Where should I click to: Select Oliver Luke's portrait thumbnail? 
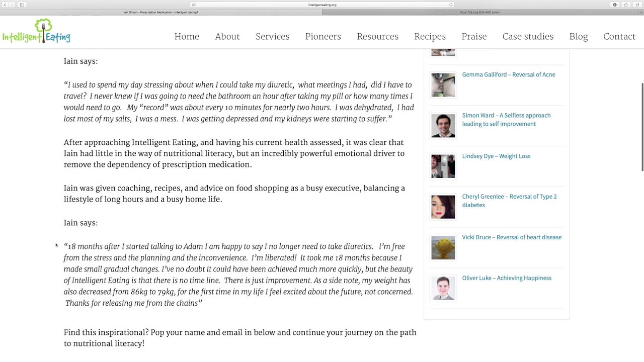point(443,288)
